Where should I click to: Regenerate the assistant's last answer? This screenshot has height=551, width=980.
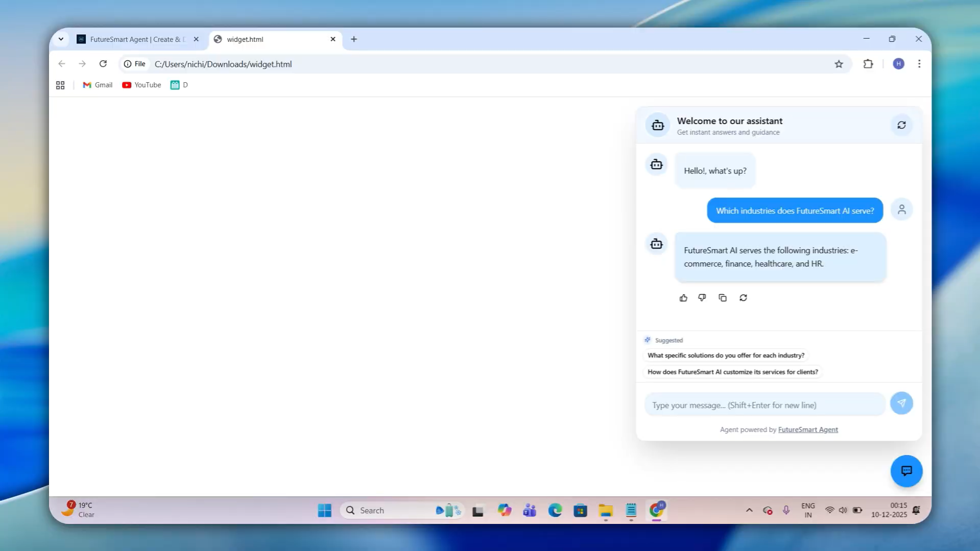tap(744, 298)
